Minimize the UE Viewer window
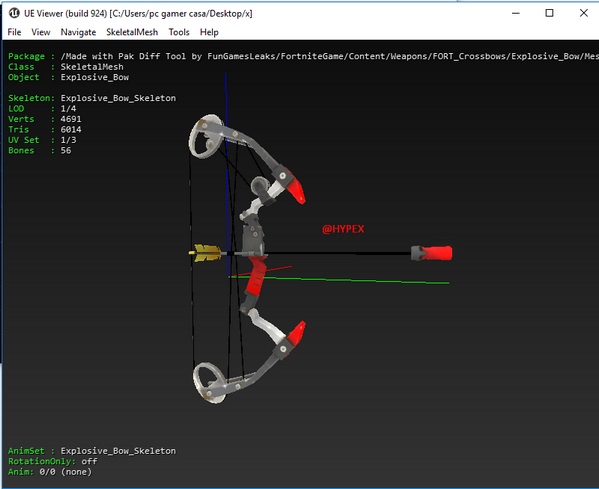 coord(516,13)
